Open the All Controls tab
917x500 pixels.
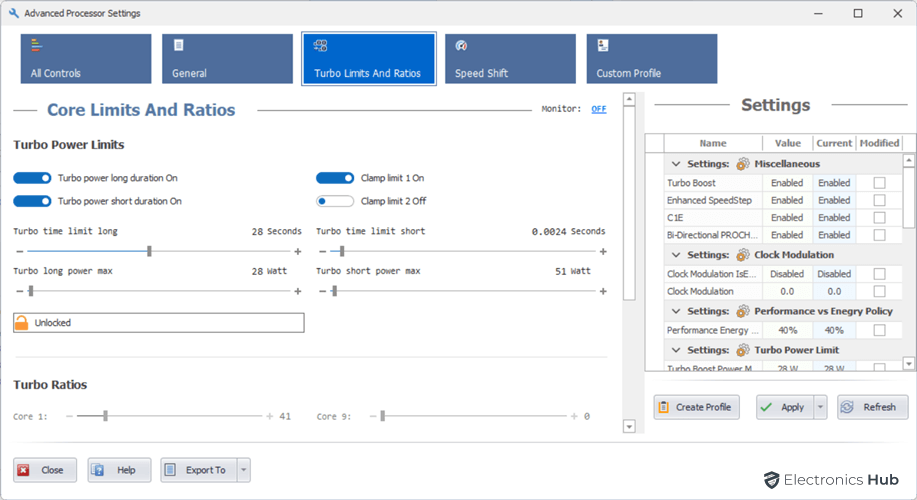click(x=86, y=58)
